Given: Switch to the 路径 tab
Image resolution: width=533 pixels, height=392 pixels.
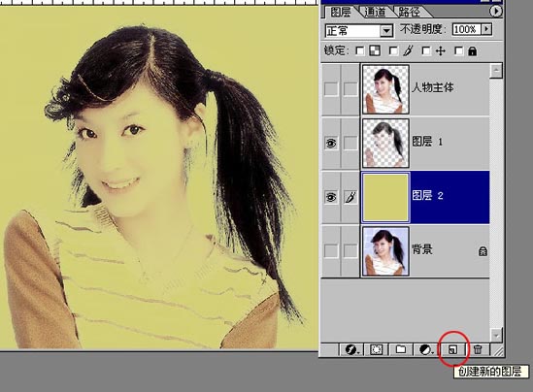Looking at the screenshot, I should coord(410,12).
